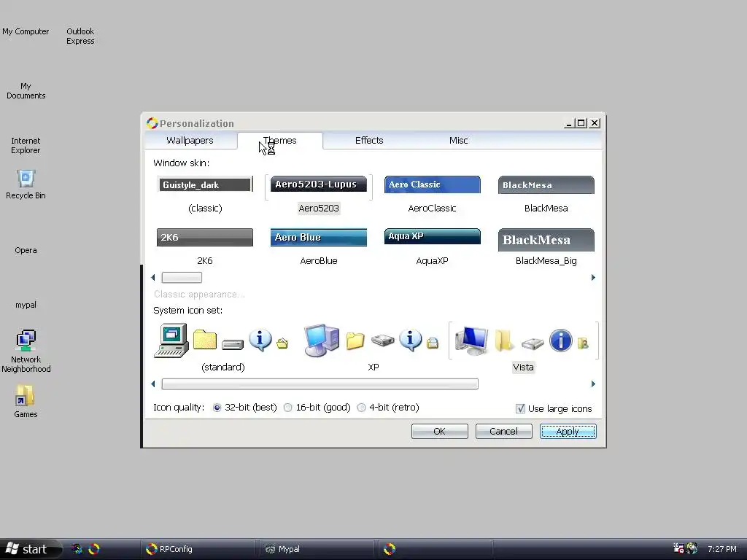The height and width of the screenshot is (560, 747).
Task: Click the window skin scrollbar thumb
Action: click(182, 277)
